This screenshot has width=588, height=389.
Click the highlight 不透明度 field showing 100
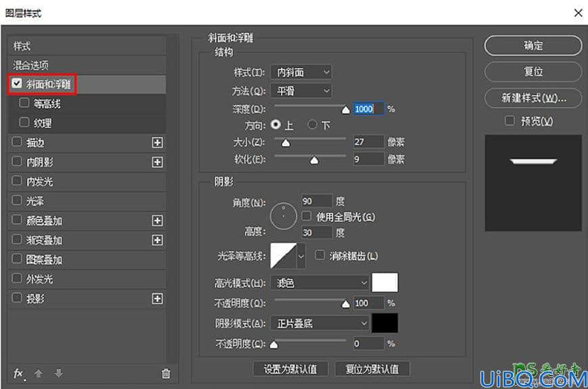368,303
